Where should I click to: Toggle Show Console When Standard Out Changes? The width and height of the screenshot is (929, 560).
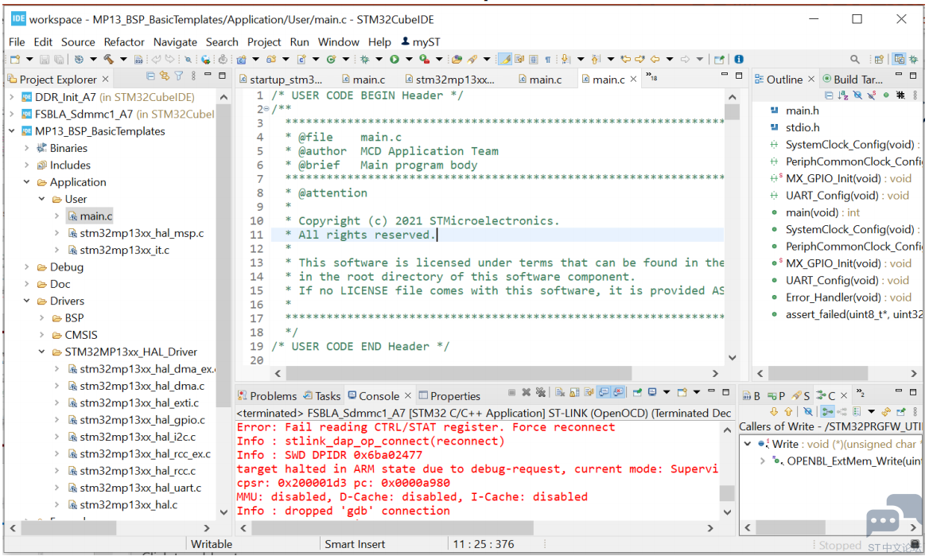[x=603, y=392]
